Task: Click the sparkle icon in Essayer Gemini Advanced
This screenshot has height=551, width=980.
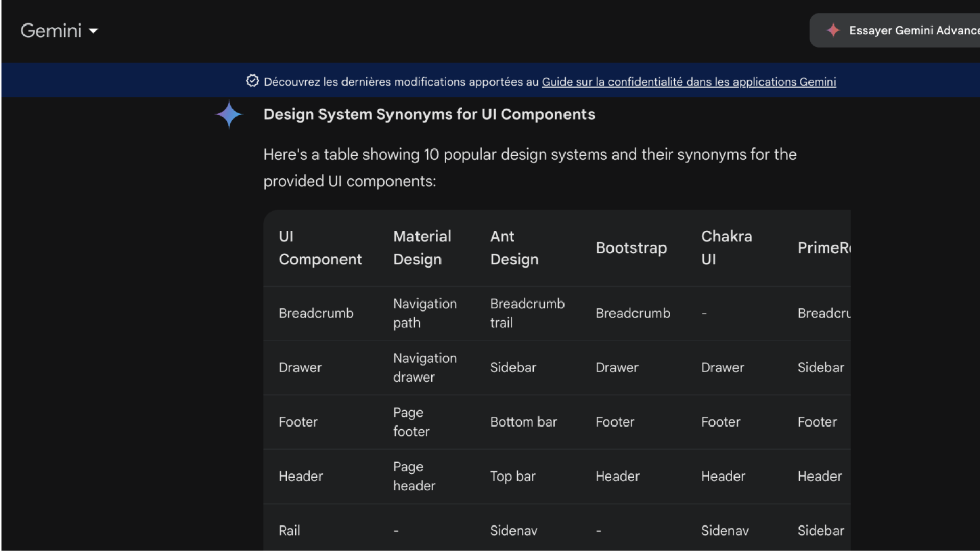Action: (x=833, y=30)
